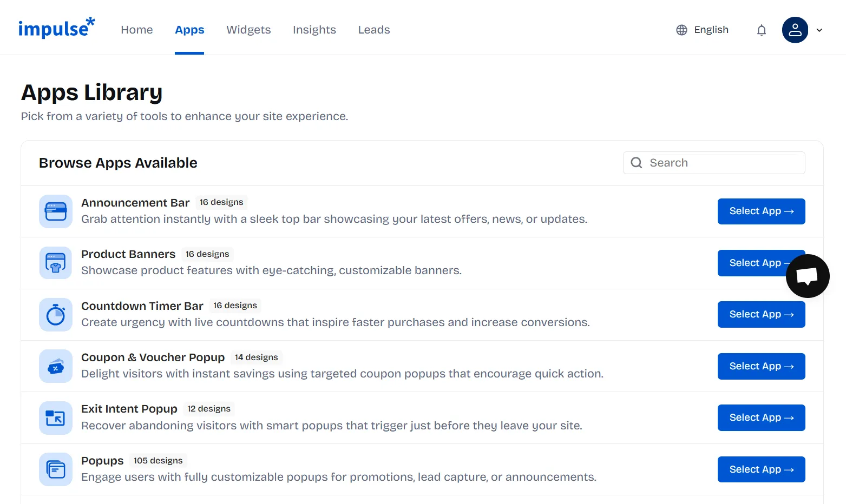Open the live chat bubble
Viewport: 846px width, 504px height.
point(808,276)
